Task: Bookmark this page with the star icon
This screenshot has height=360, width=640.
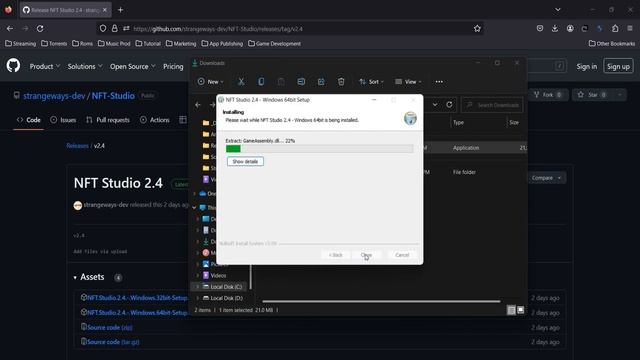Action: (x=477, y=29)
